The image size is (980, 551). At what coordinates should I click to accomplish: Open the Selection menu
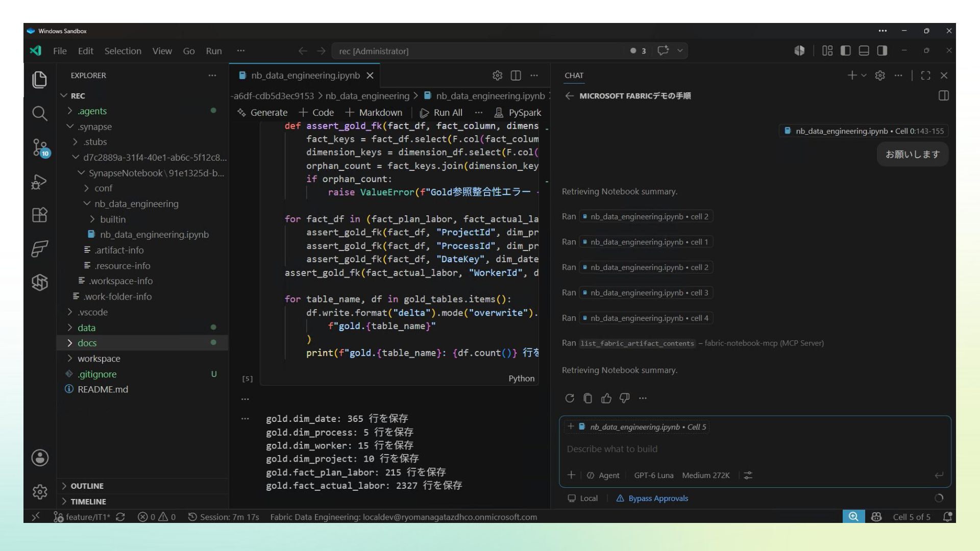[122, 51]
